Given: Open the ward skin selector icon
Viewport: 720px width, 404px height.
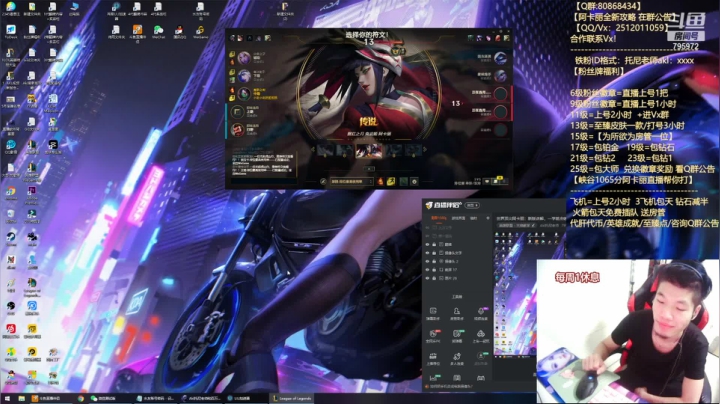Looking at the screenshot, I should 404,182.
